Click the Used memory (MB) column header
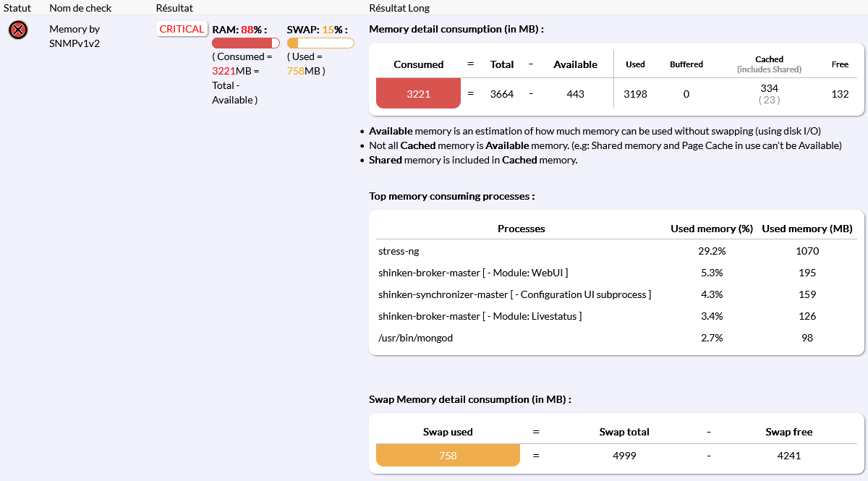The image size is (868, 481). coord(807,229)
